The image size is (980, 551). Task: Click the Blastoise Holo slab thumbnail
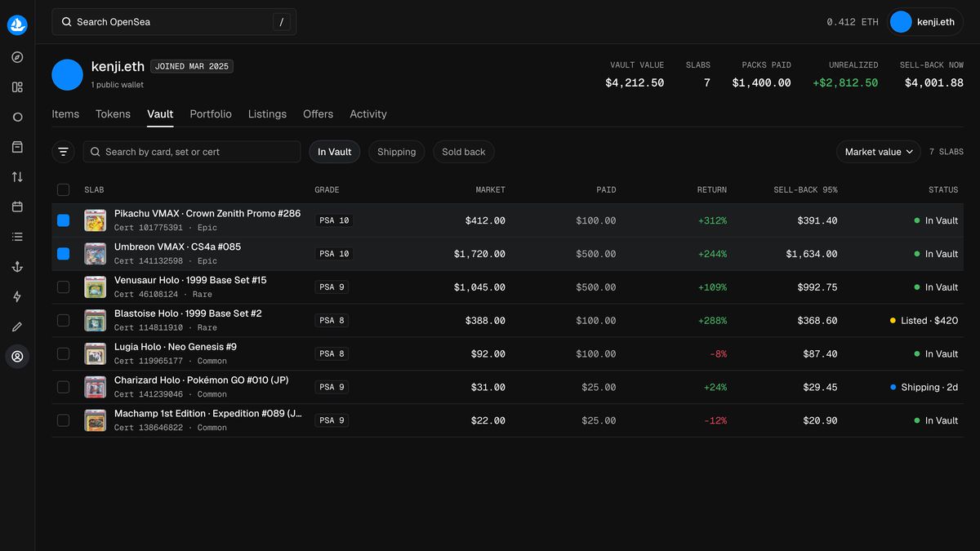[x=96, y=321]
